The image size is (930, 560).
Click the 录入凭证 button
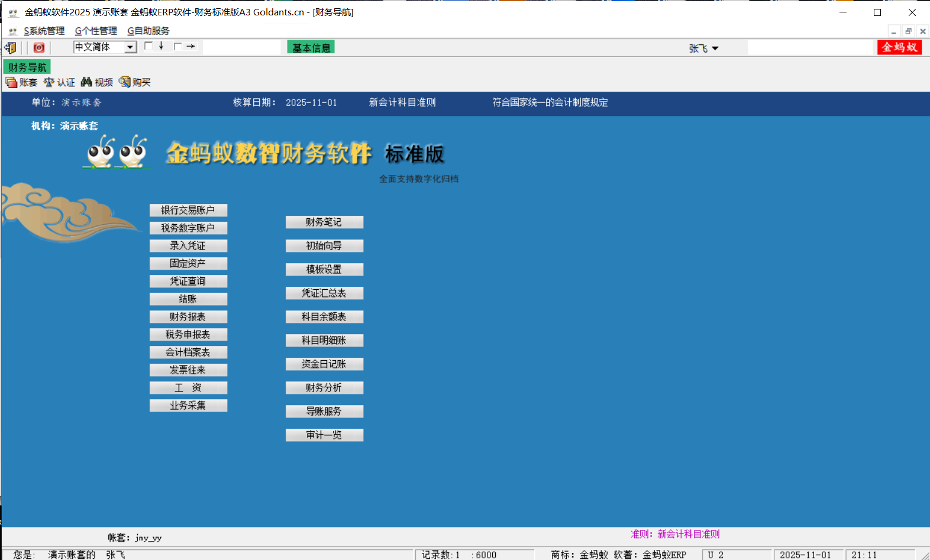click(188, 246)
